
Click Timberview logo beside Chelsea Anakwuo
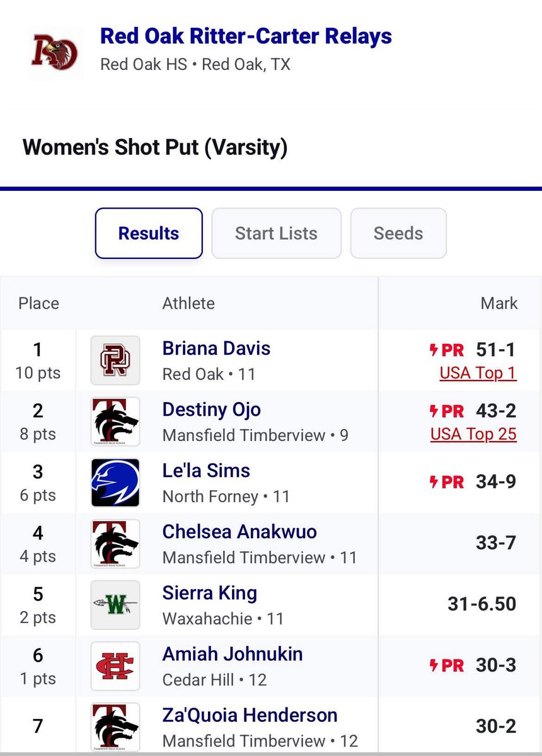[115, 544]
